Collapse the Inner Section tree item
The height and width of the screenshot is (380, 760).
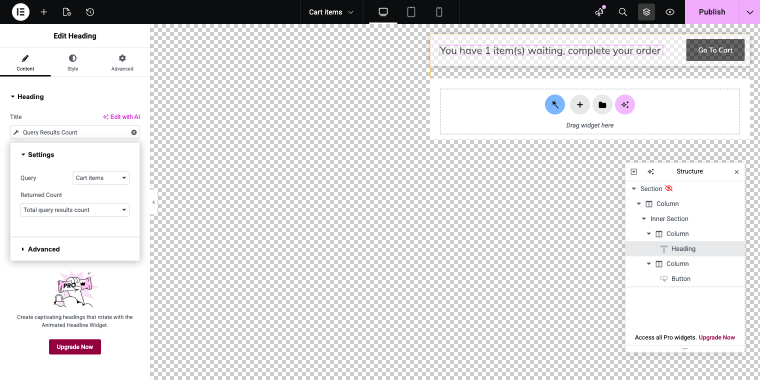(644, 219)
